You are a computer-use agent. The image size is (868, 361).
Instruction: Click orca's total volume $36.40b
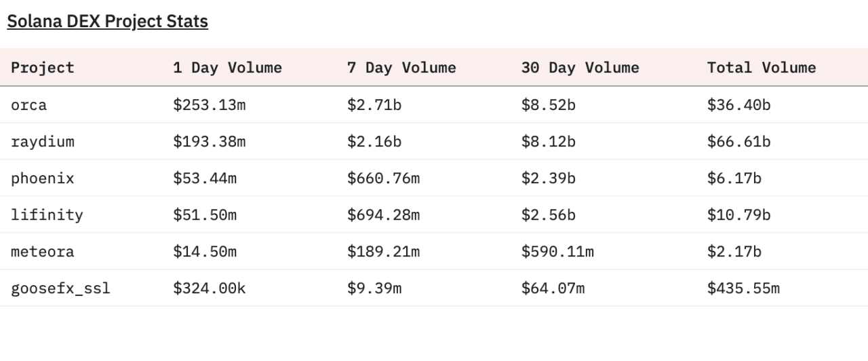[x=738, y=105]
